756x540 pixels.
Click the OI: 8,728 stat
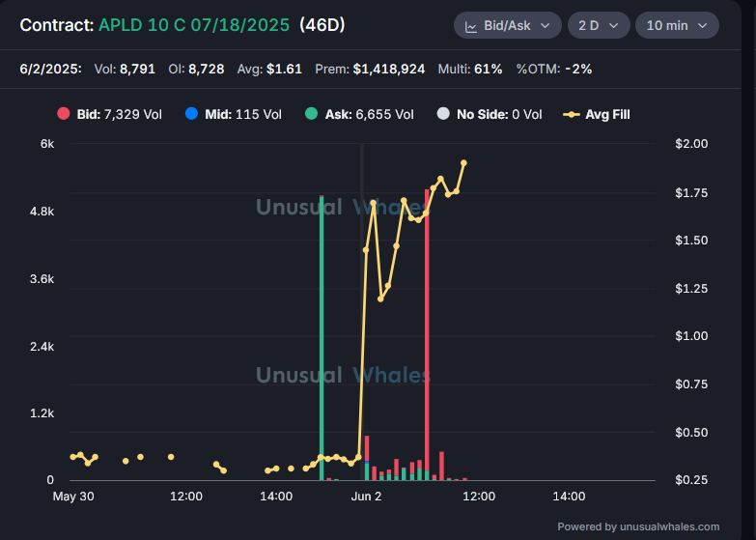tap(196, 69)
